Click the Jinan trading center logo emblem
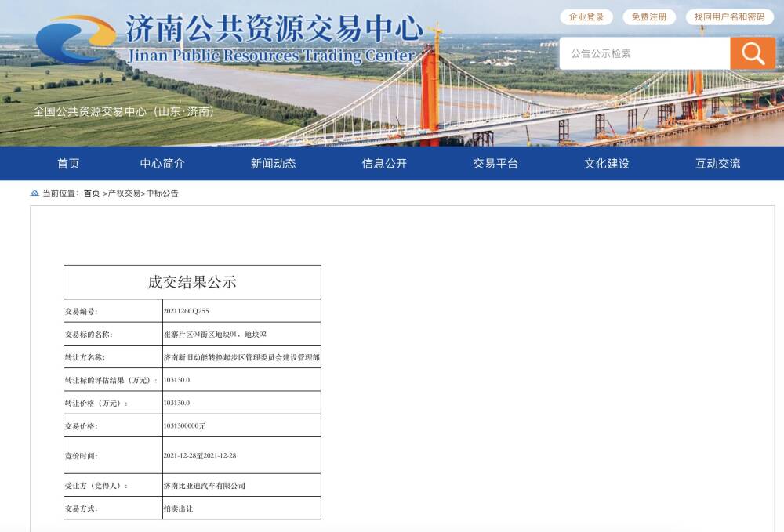 tap(75, 39)
